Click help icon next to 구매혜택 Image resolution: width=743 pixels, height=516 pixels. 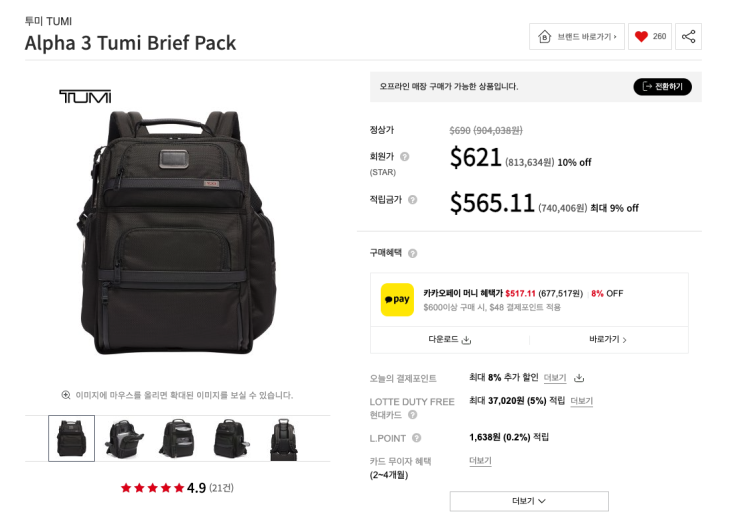point(412,253)
